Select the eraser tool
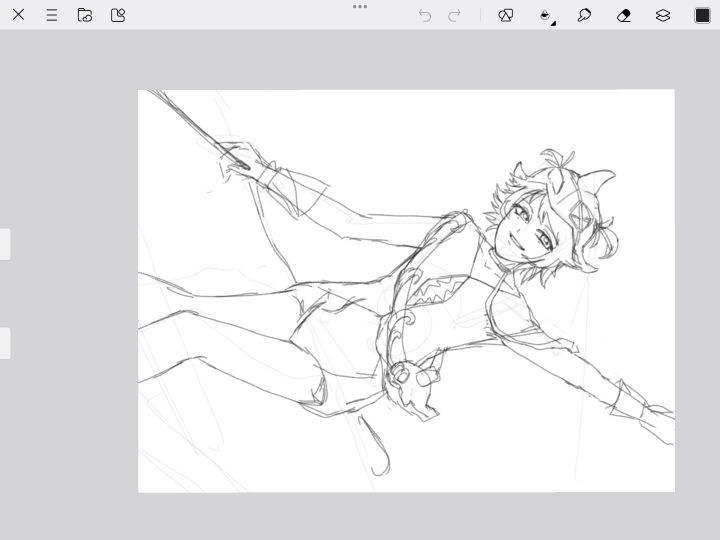720x540 pixels. tap(624, 16)
